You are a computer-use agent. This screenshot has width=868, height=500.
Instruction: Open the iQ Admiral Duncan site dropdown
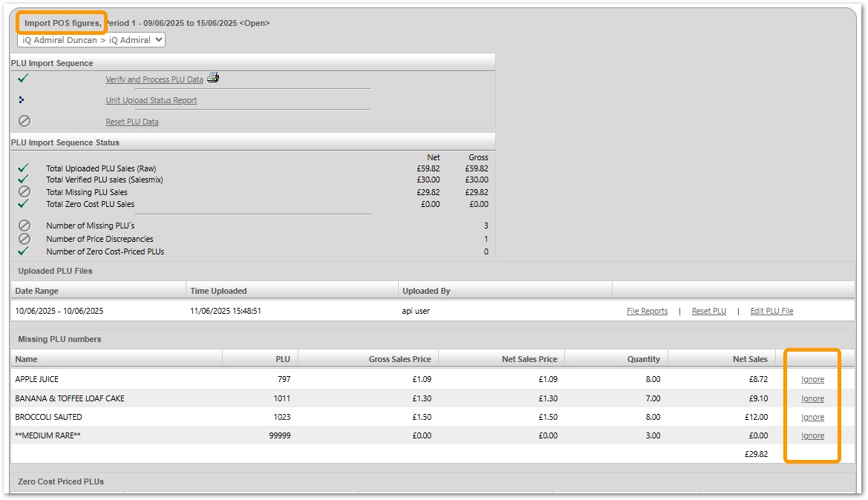(91, 40)
